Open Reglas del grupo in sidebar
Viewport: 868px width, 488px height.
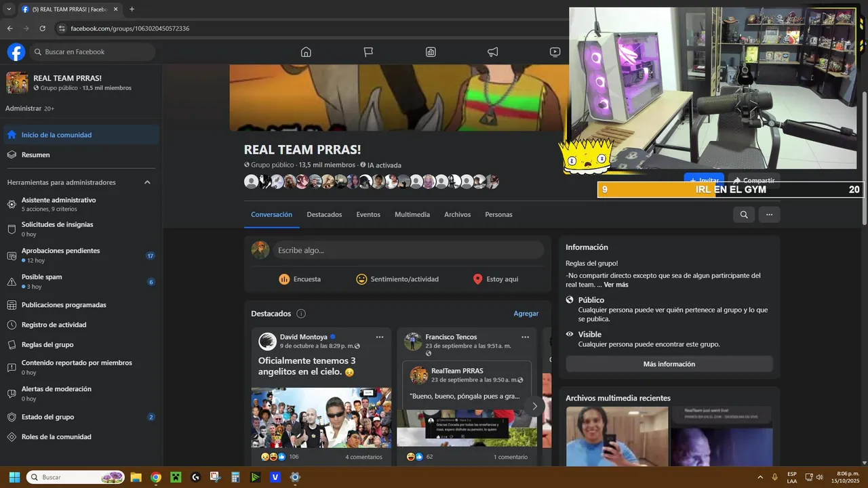click(x=81, y=344)
